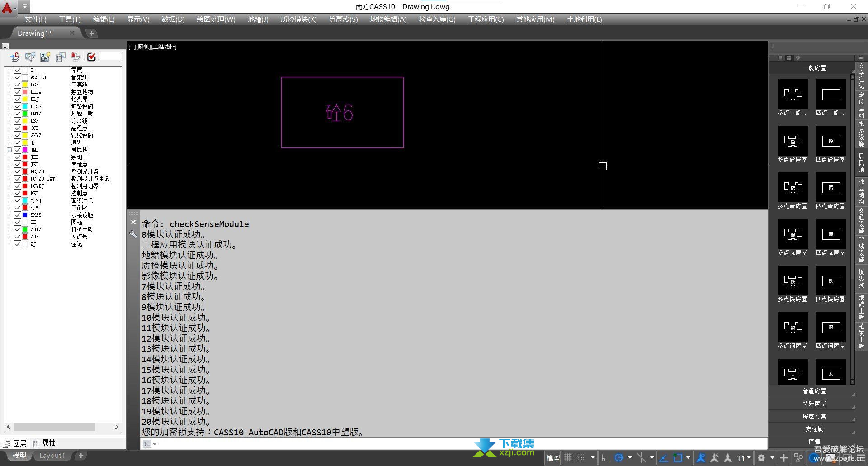Click the layer merge red triangle icon

point(76,57)
